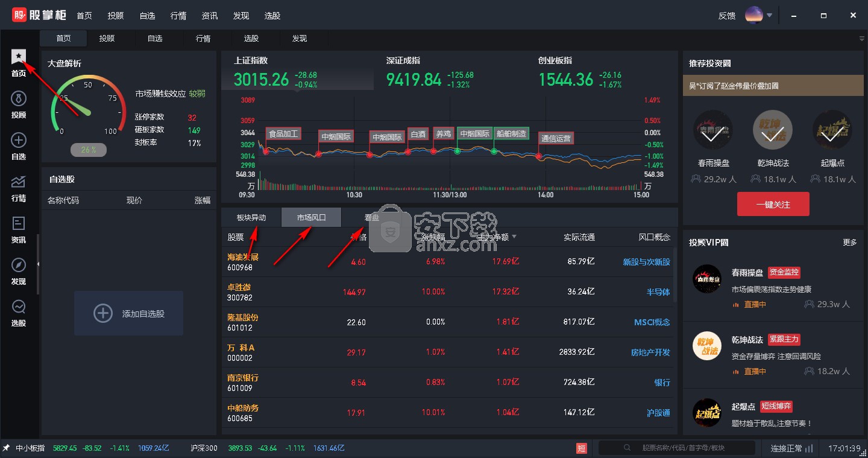Screen dimensions: 868x458
Task: Click the 食品加工 marker on index chart
Action: (283, 134)
